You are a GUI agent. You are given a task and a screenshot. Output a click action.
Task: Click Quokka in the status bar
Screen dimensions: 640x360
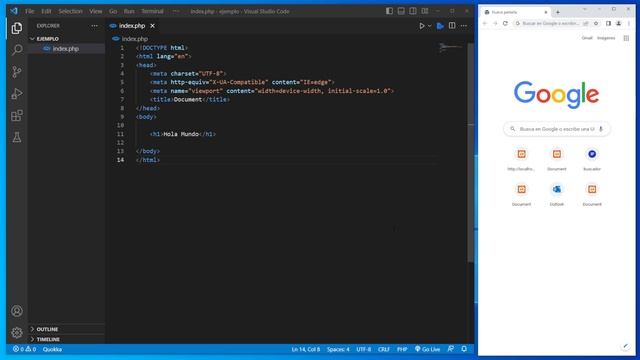pyautogui.click(x=52, y=349)
